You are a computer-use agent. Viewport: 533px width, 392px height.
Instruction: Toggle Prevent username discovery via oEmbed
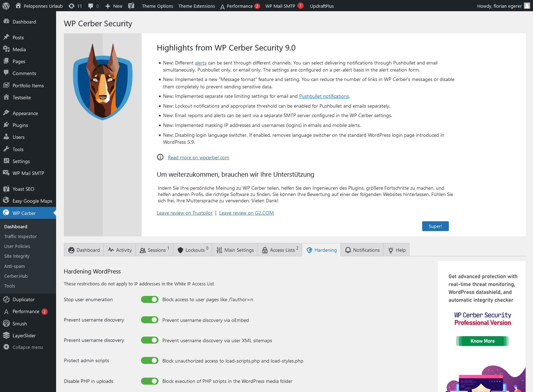pos(150,320)
